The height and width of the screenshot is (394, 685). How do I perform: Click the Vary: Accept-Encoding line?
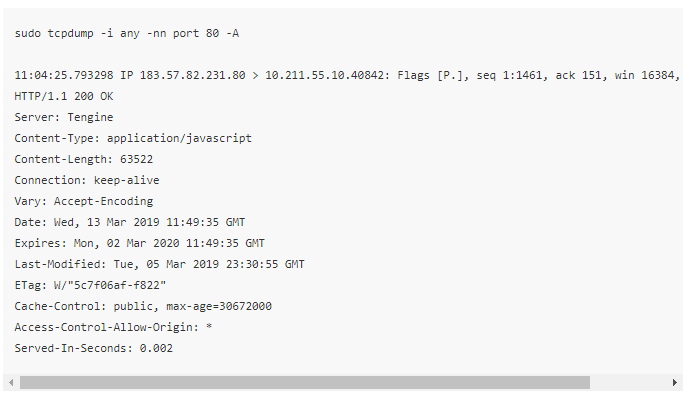(x=83, y=201)
